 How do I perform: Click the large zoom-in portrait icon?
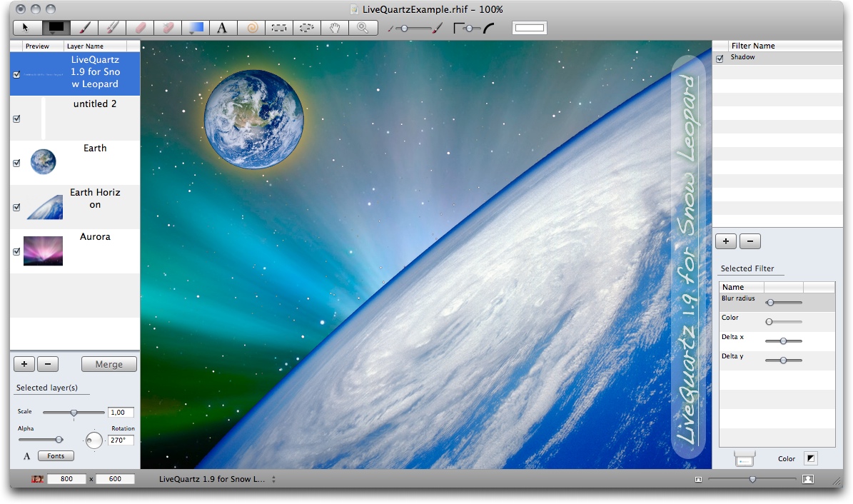(808, 479)
